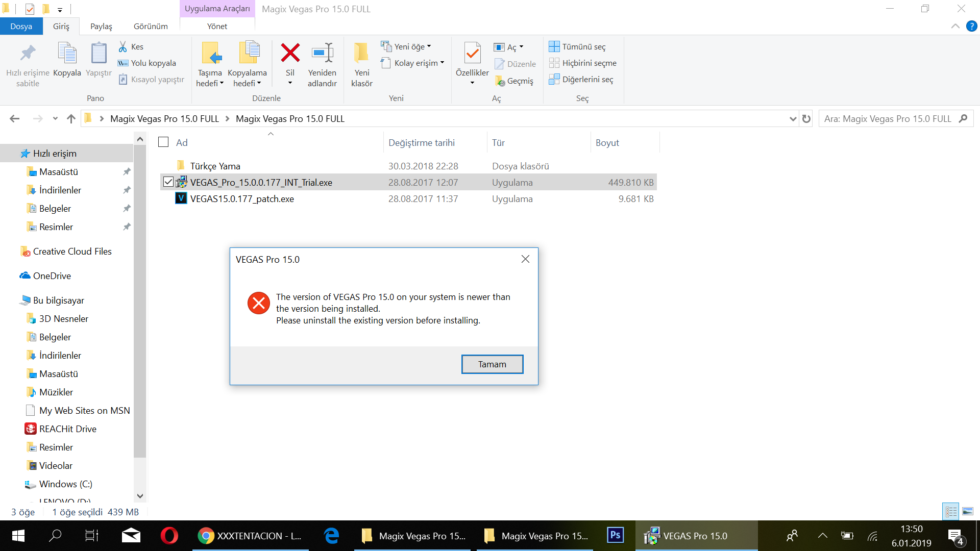The height and width of the screenshot is (551, 980).
Task: Collapse the ribbon with the chevron
Action: click(955, 26)
